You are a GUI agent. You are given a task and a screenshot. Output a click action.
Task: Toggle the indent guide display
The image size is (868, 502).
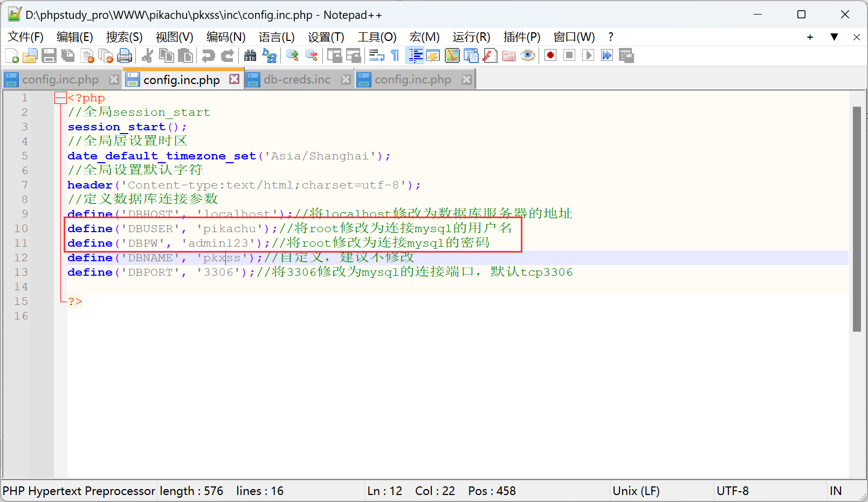click(415, 55)
